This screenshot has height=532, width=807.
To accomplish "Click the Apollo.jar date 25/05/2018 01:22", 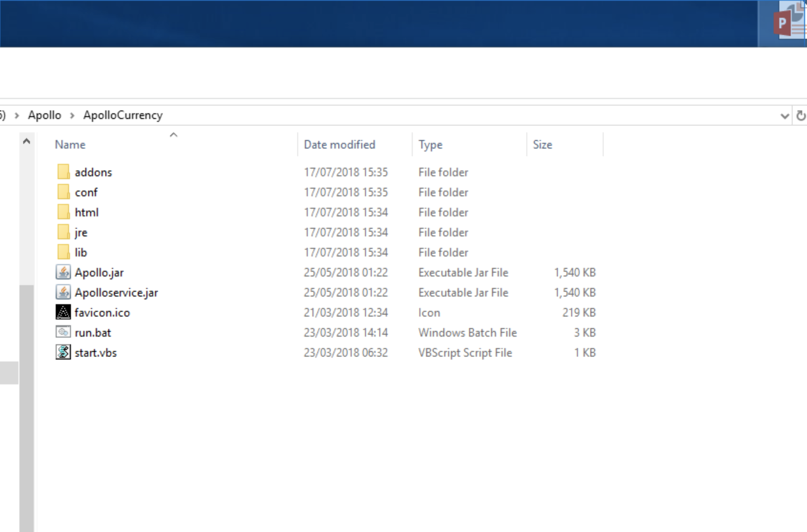I will 346,272.
